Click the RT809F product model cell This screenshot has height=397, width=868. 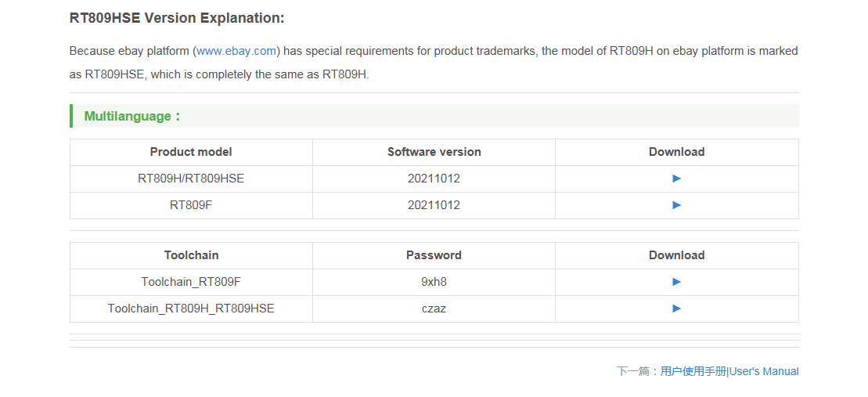pos(191,205)
